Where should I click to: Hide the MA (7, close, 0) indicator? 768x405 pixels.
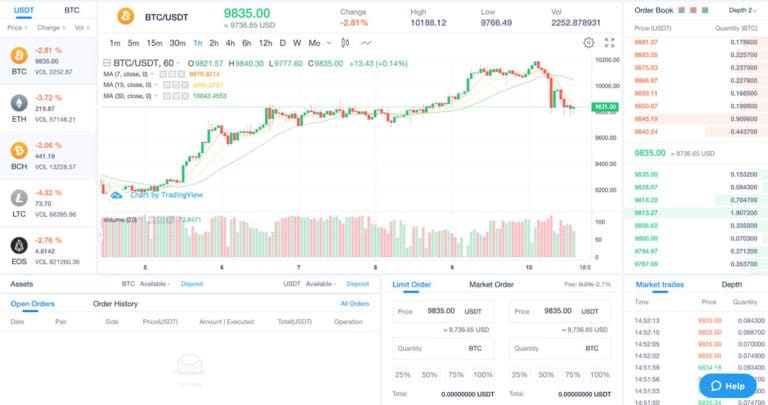click(163, 74)
